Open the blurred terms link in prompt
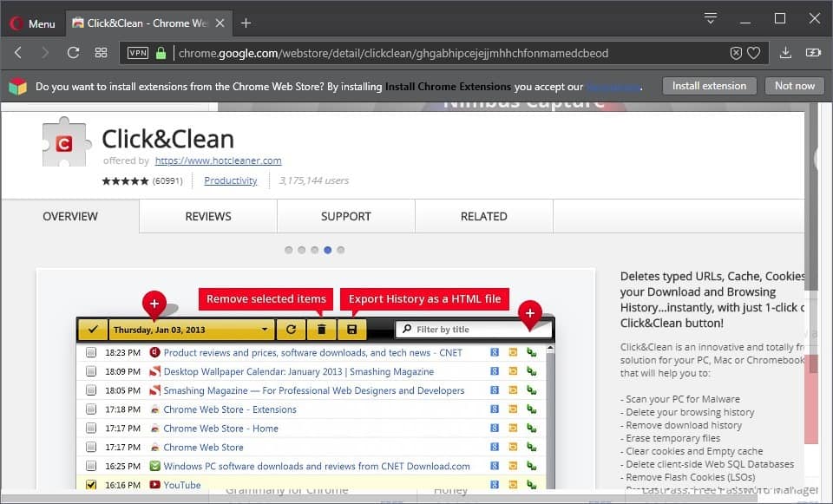This screenshot has height=504, width=833. coord(613,87)
